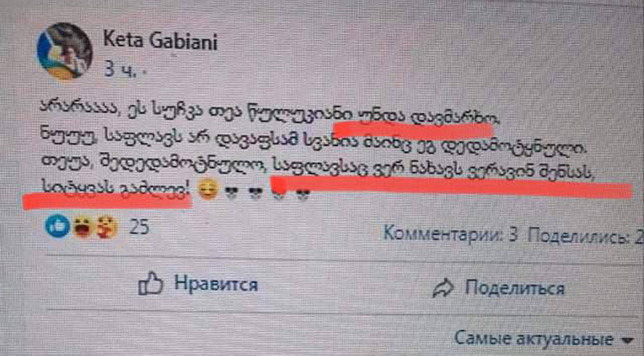The image size is (644, 356).
Task: Open Keta Gabiani's profile picture
Action: 64,51
